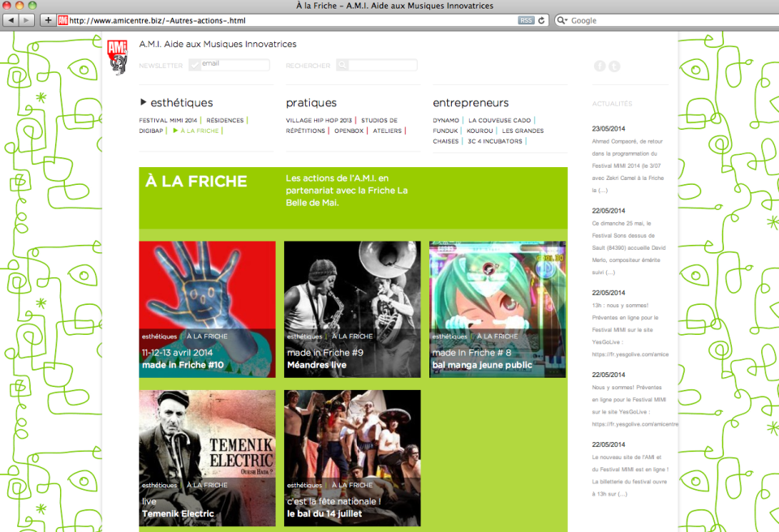
Task: Open made in Friche #10 thumbnail
Action: tap(207, 310)
